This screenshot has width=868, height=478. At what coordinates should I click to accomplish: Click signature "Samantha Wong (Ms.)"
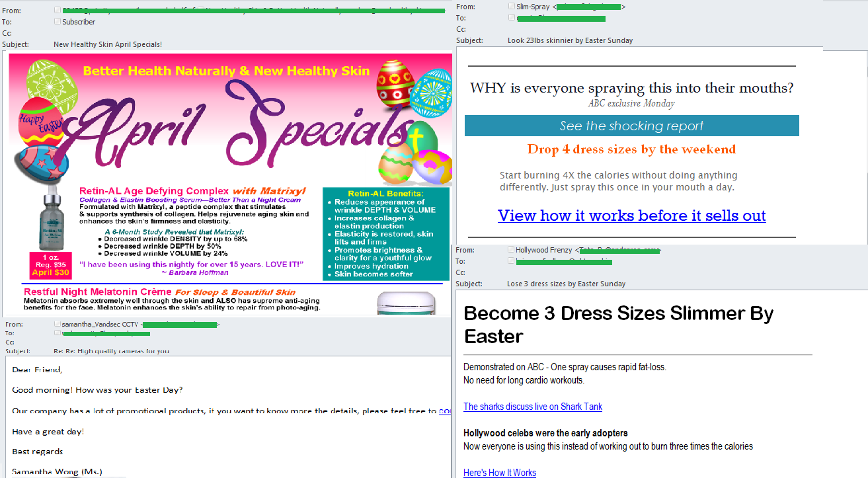(57, 472)
